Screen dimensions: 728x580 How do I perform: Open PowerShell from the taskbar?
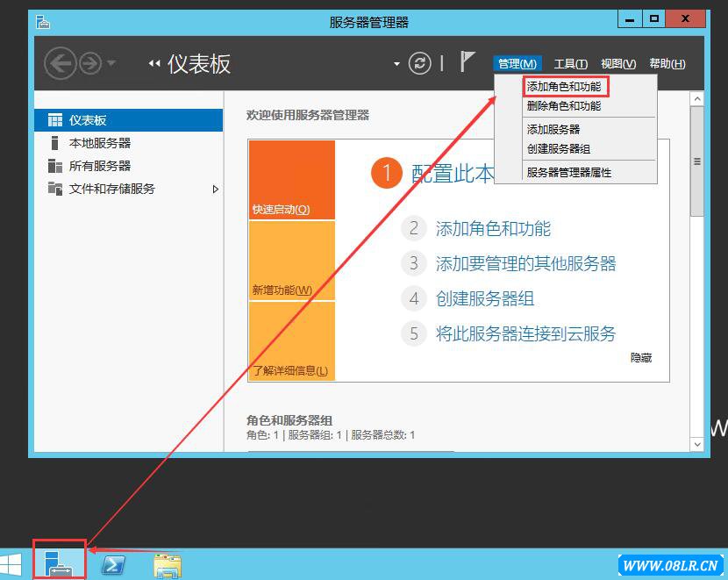112,566
